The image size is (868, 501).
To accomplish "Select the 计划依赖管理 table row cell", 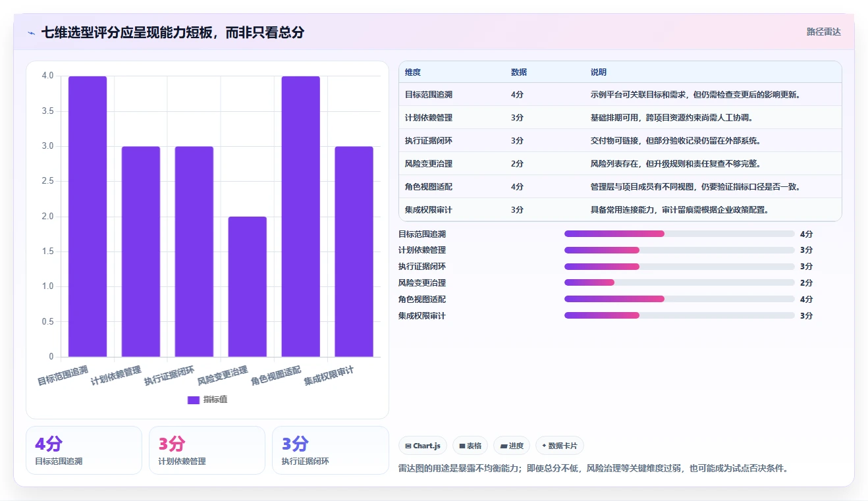I will click(x=429, y=118).
